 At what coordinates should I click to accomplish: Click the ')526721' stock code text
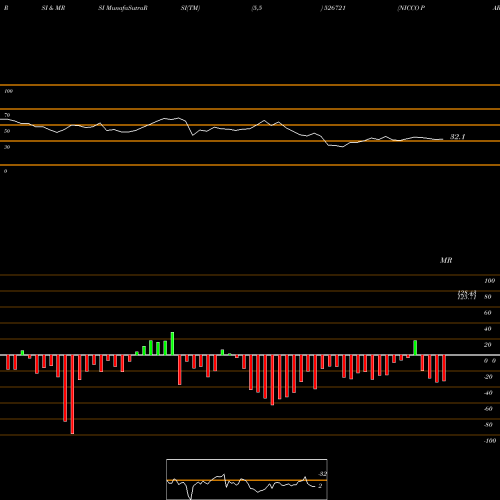pyautogui.click(x=333, y=8)
